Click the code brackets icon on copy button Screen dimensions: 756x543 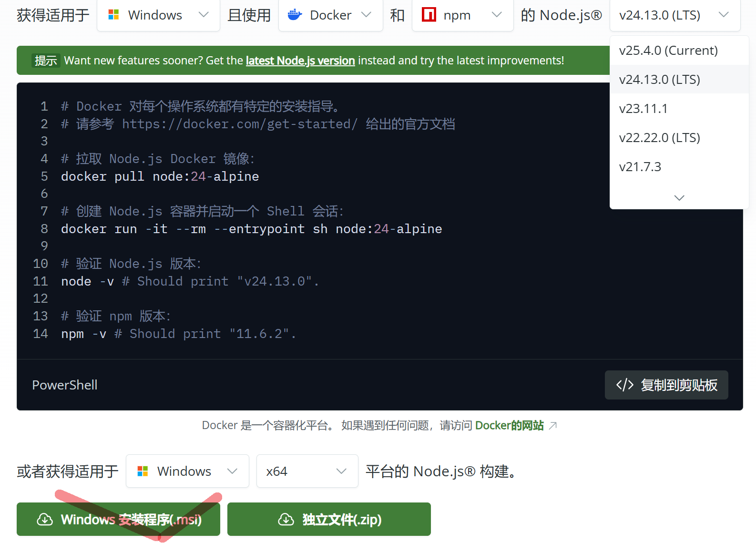[625, 385]
